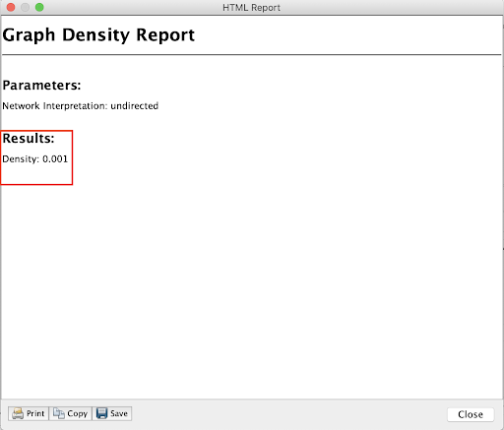Click the grey minimize window button
Image resolution: width=504 pixels, height=430 pixels.
point(26,7)
